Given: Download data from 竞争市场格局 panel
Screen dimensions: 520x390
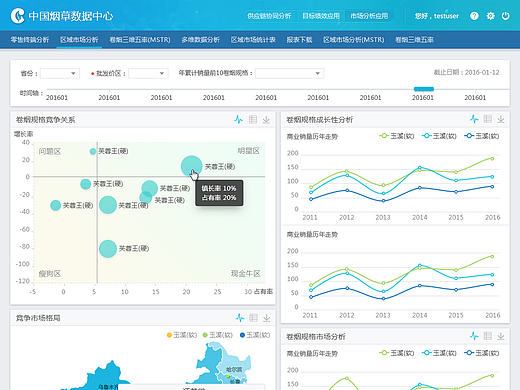Looking at the screenshot, I should pos(267,318).
